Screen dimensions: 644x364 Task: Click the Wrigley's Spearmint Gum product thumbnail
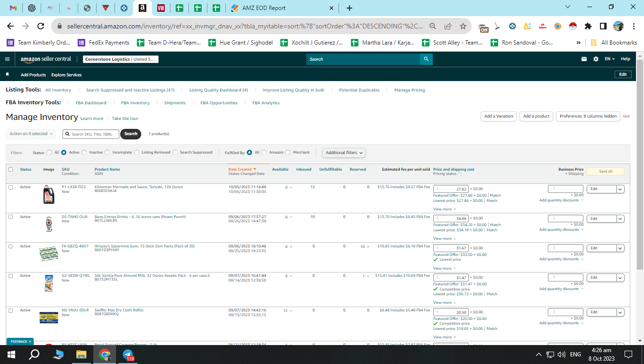[x=49, y=253]
